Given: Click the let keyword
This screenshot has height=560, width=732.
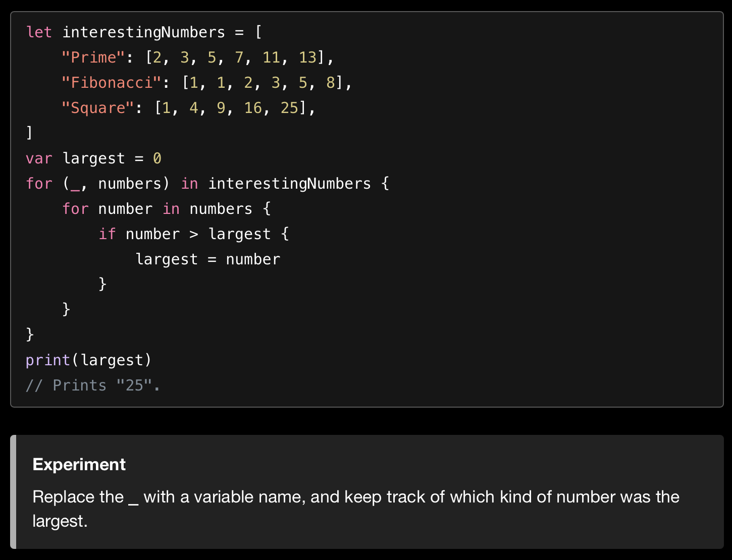Looking at the screenshot, I should click(39, 32).
